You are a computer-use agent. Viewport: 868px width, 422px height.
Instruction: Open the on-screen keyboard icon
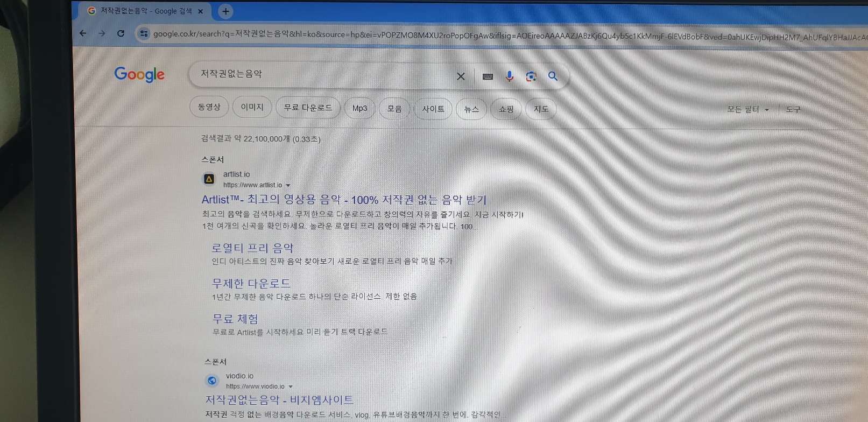click(x=488, y=76)
